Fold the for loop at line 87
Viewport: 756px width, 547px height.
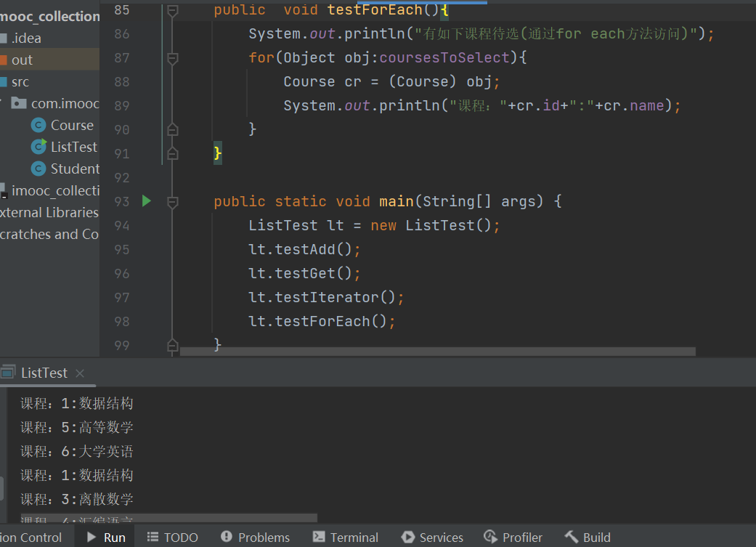click(x=172, y=58)
